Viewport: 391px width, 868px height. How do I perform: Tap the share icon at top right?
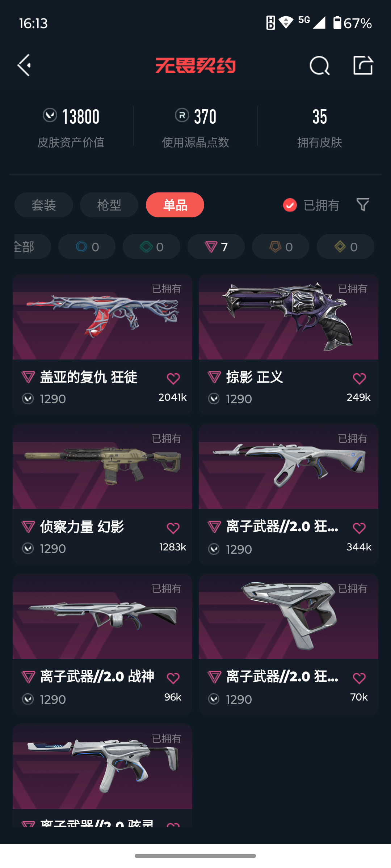pyautogui.click(x=363, y=65)
